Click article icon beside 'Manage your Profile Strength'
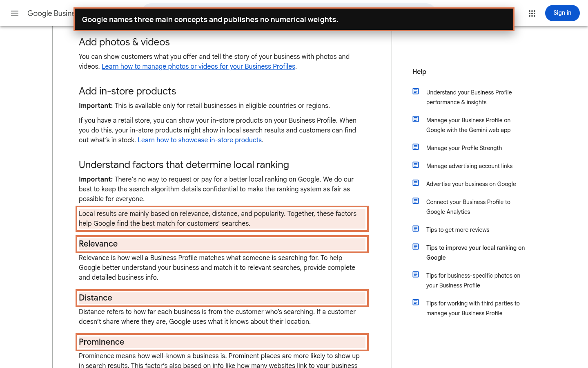This screenshot has width=588, height=368. click(x=416, y=147)
